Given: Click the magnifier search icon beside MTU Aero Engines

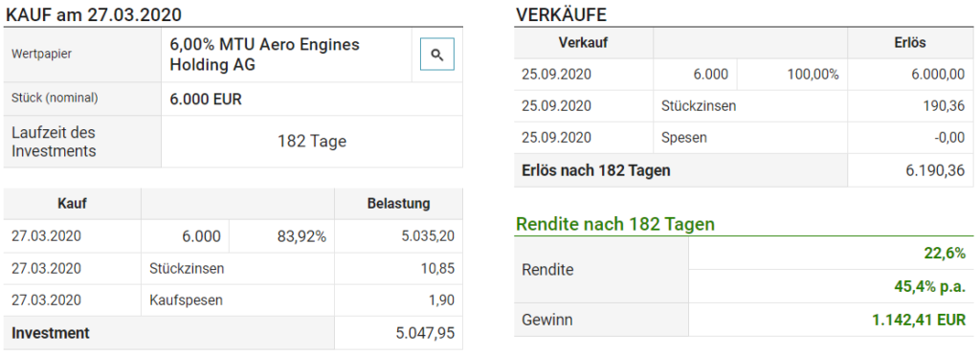Looking at the screenshot, I should [x=436, y=55].
